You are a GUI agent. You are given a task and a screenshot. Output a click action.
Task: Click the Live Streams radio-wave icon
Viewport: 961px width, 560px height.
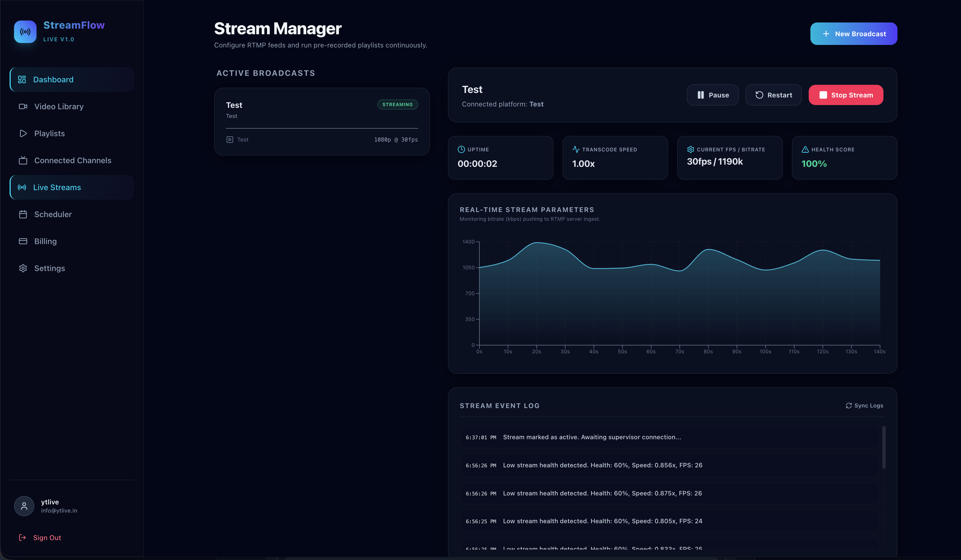(22, 187)
